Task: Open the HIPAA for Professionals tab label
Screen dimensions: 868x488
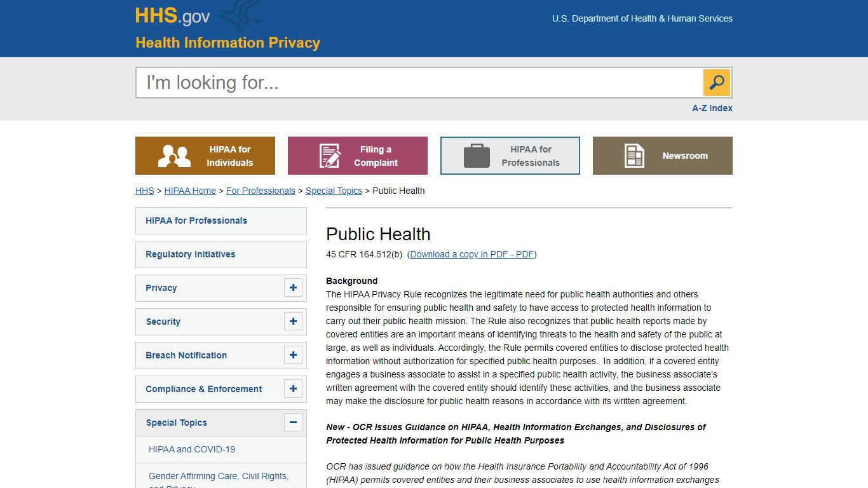Action: tap(531, 156)
